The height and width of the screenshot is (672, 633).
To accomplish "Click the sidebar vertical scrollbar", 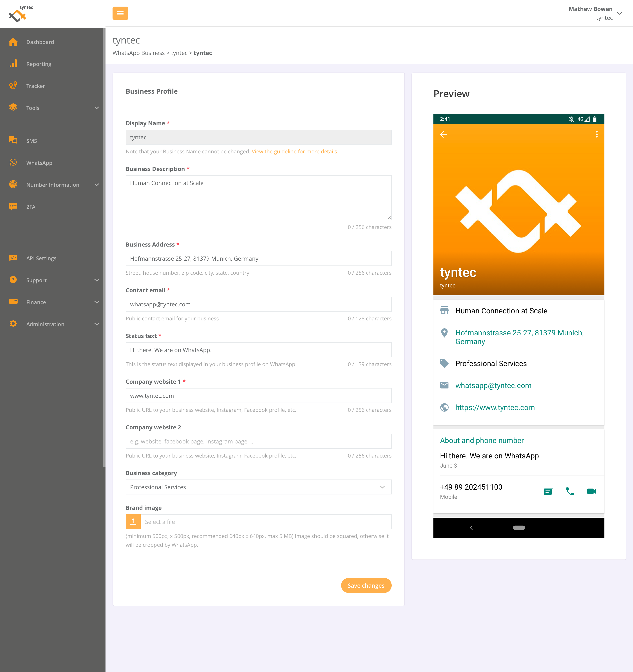I will click(104, 247).
